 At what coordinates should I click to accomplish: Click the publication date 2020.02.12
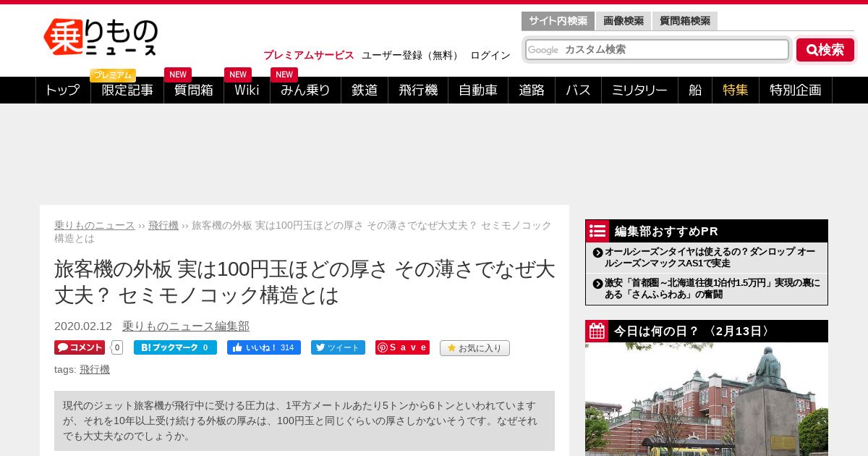coord(83,326)
